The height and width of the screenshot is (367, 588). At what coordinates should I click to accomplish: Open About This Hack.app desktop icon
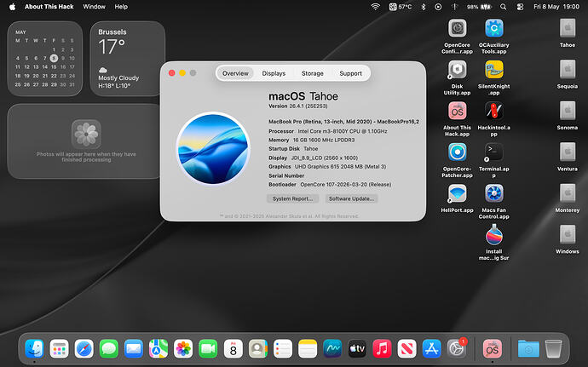click(457, 111)
